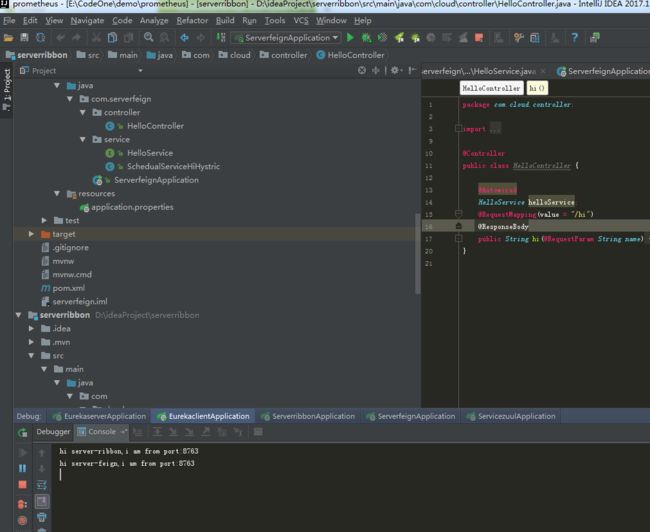Switch to the Debugger tab

coord(53,432)
